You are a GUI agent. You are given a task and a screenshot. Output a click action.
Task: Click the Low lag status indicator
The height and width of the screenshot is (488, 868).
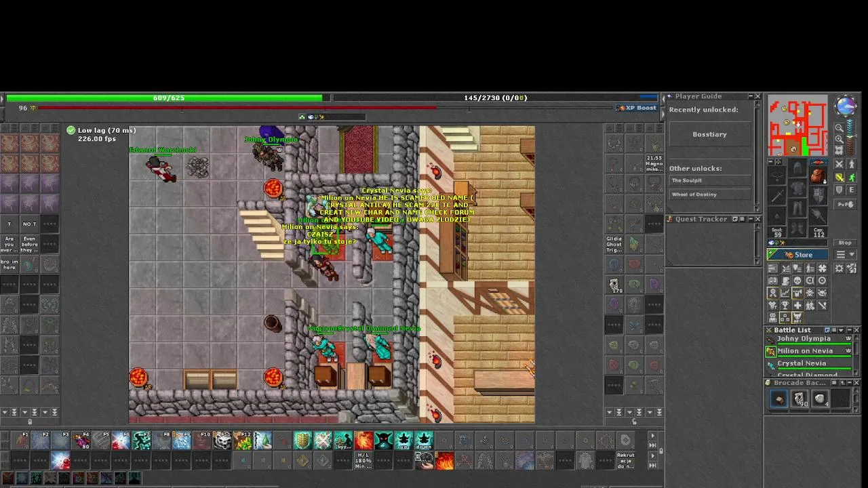(x=102, y=130)
